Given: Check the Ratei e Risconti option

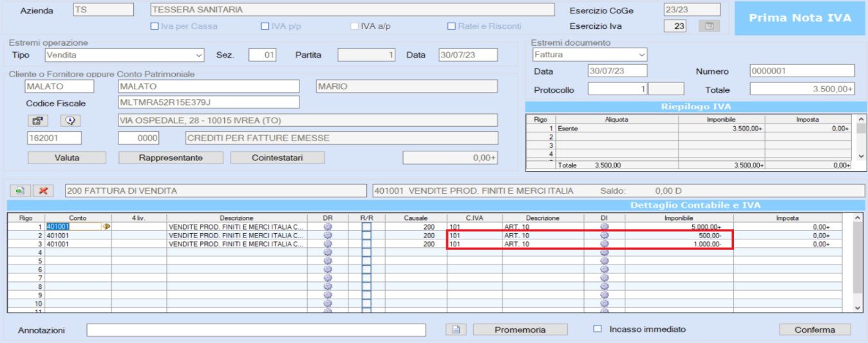Looking at the screenshot, I should click(451, 26).
